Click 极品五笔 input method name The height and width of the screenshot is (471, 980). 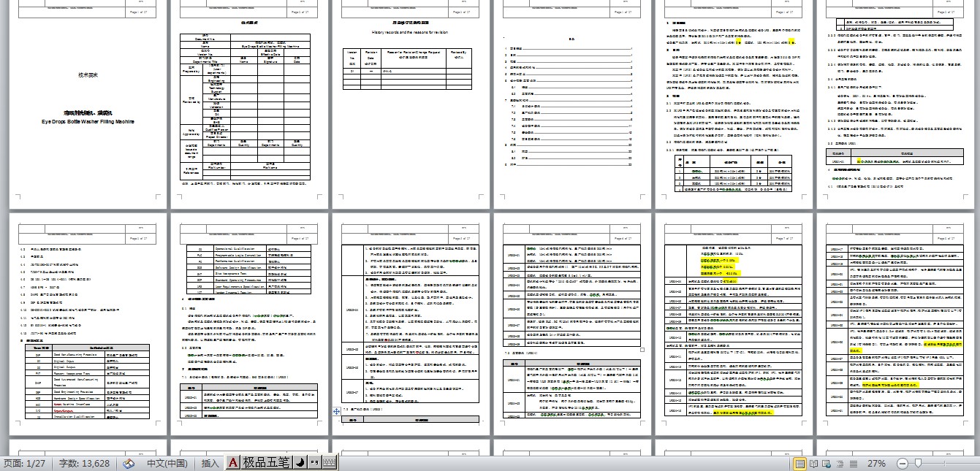click(266, 462)
